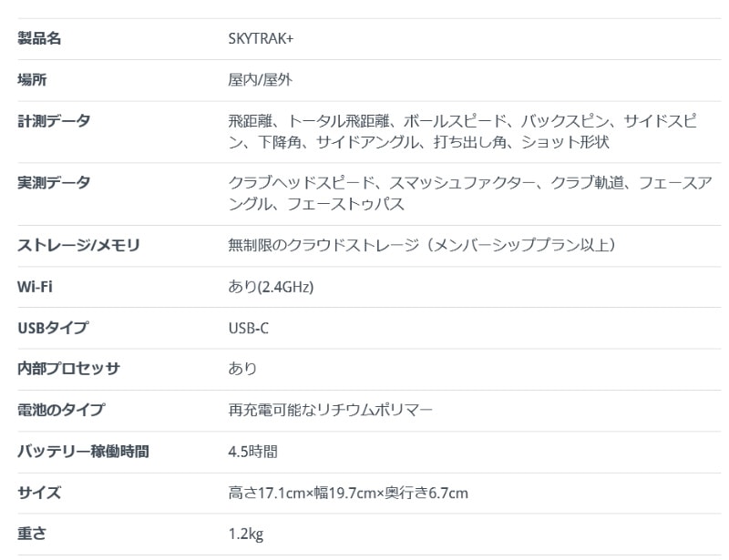
Task: Click the 場所 row label
Action: click(32, 80)
